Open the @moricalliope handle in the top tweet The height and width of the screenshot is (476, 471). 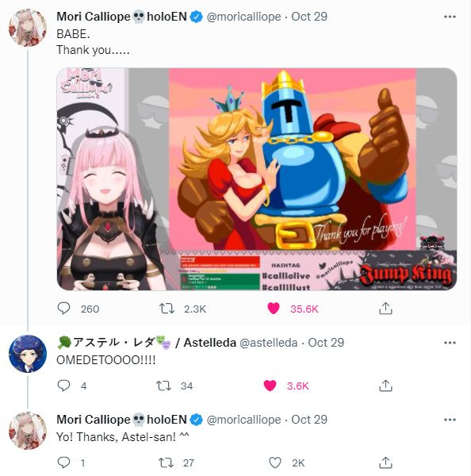(x=244, y=17)
